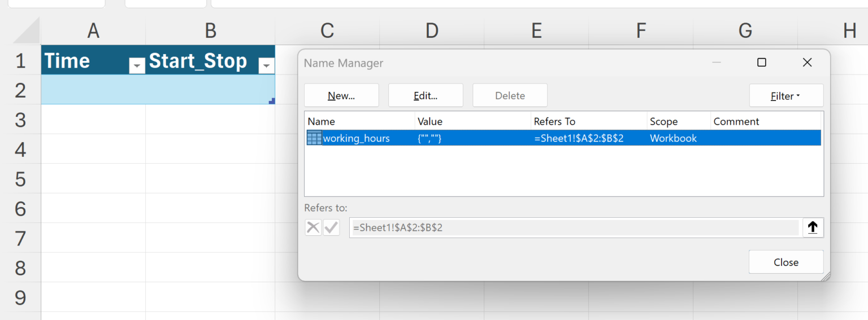Select column C header
This screenshot has height=320, width=868.
coord(327,30)
